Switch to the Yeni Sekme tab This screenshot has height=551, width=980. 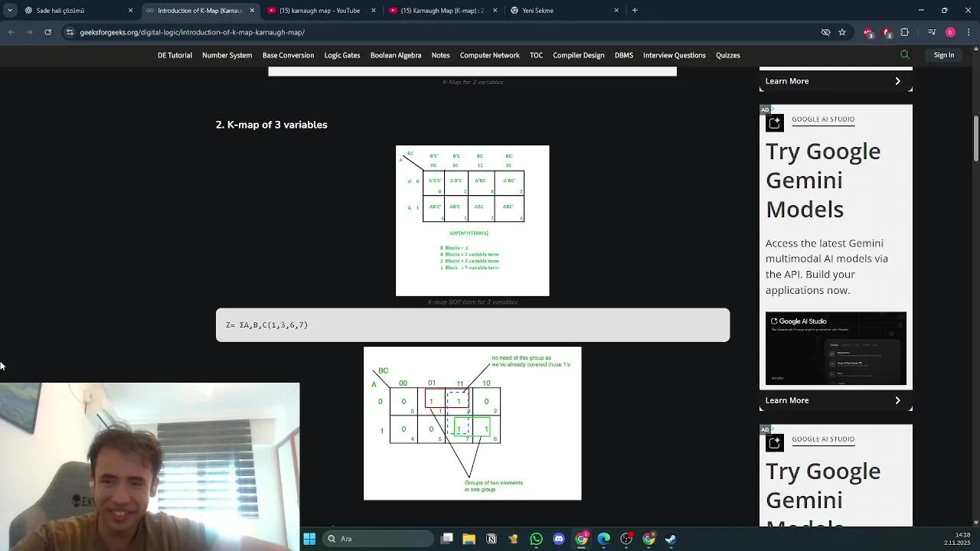(565, 10)
